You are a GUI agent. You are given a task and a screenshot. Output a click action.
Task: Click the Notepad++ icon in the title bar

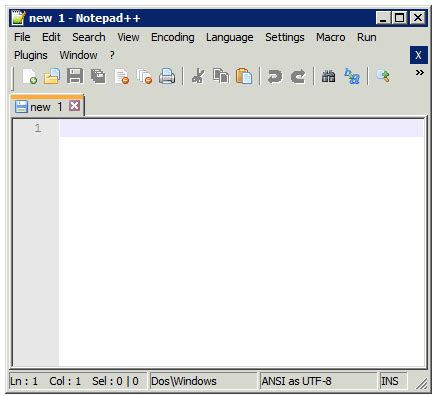coord(18,18)
